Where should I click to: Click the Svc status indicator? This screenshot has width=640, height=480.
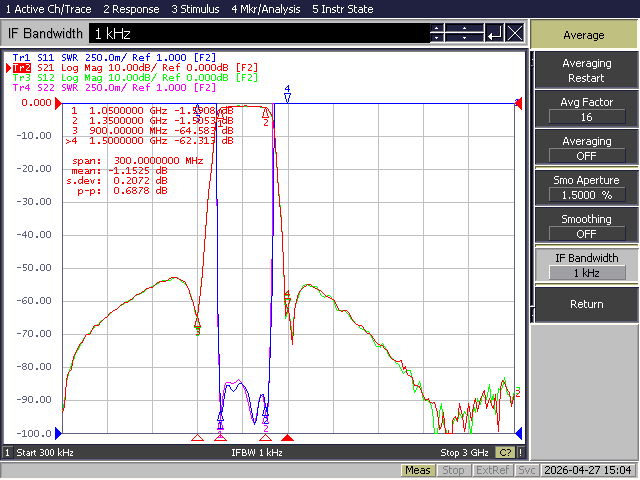pos(527,470)
